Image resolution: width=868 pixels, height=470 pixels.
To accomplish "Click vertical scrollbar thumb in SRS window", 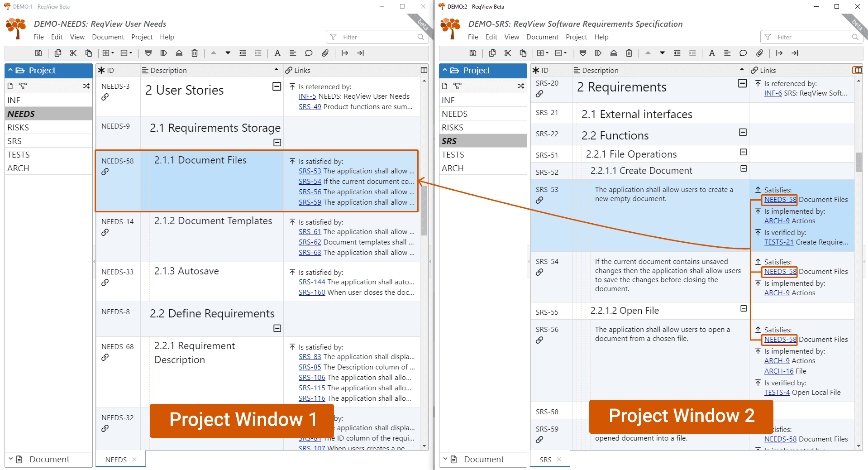I will point(858,162).
